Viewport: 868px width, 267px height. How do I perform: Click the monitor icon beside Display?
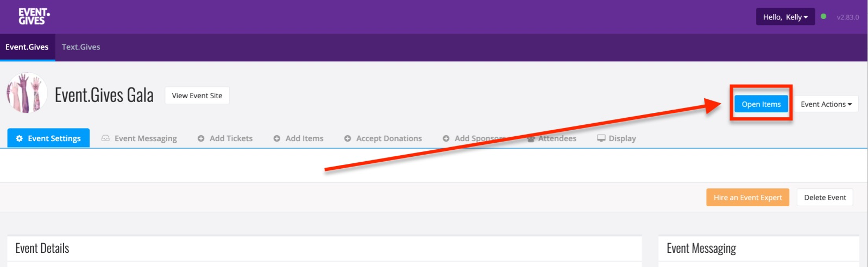click(x=601, y=138)
